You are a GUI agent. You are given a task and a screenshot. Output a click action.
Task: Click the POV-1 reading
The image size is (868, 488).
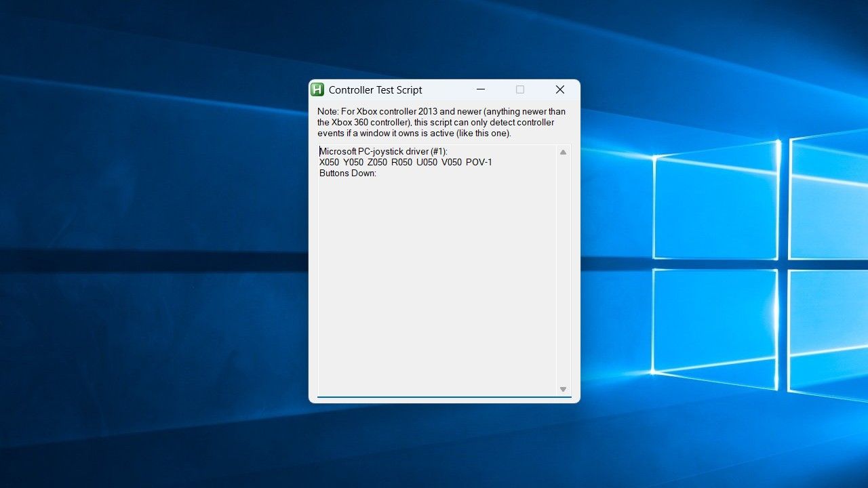[479, 163]
